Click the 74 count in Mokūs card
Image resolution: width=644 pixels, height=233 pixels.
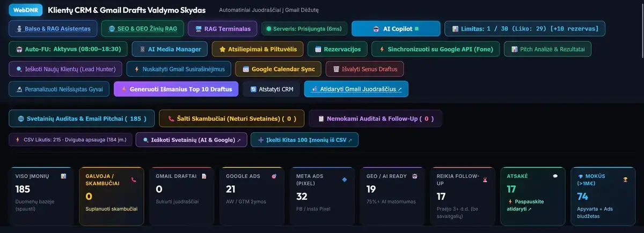[582, 197]
